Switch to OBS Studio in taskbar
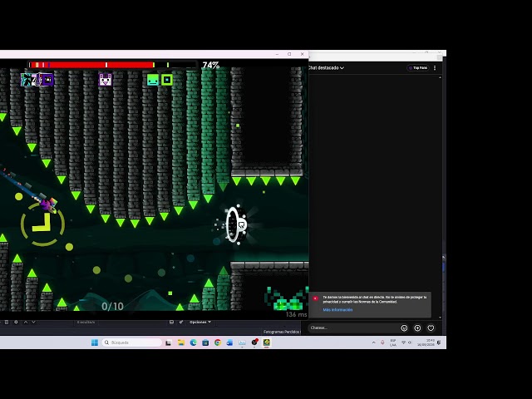 coord(254,342)
